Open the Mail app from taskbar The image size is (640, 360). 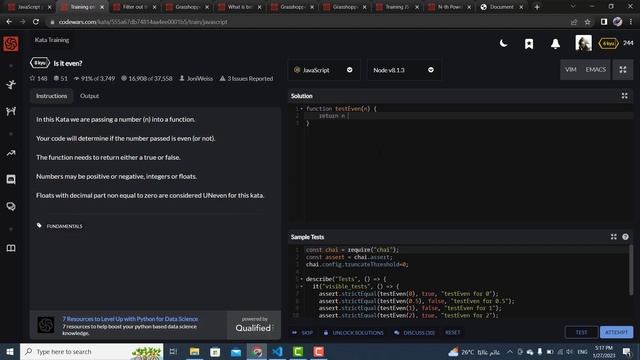click(x=236, y=351)
